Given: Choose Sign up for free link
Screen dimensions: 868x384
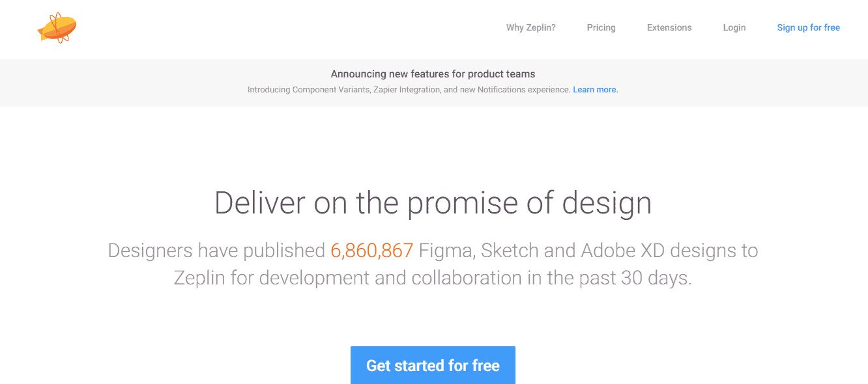Looking at the screenshot, I should (809, 27).
